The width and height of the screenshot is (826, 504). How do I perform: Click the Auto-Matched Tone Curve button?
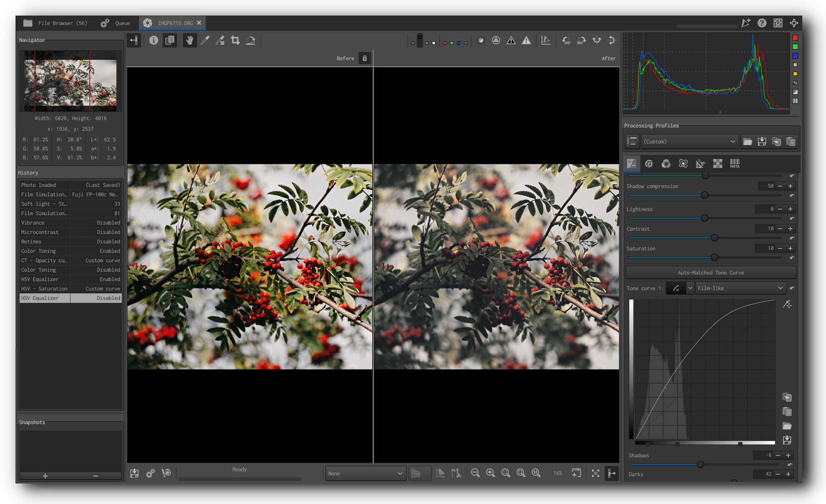(710, 272)
